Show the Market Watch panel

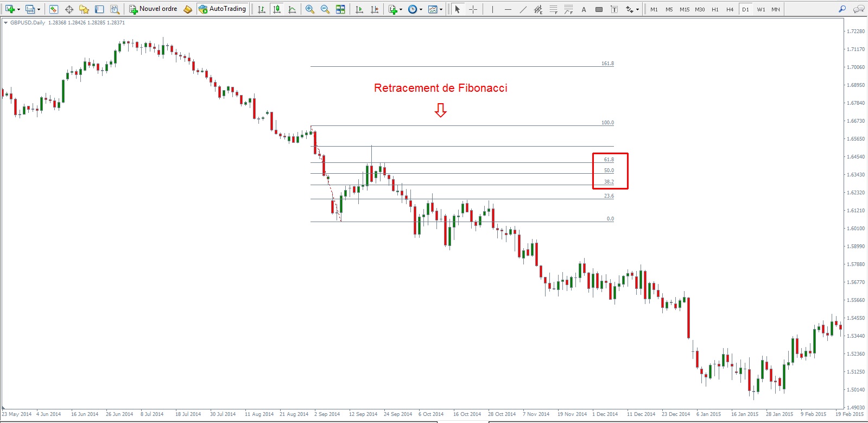(54, 9)
